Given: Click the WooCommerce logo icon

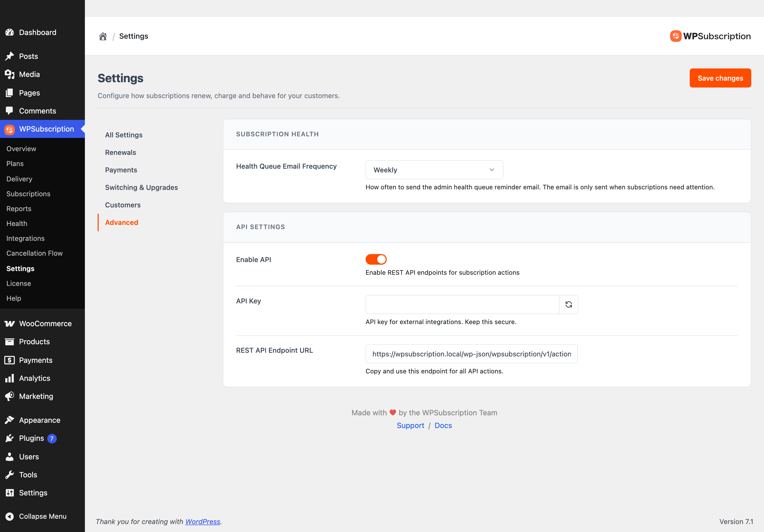Looking at the screenshot, I should coord(10,324).
